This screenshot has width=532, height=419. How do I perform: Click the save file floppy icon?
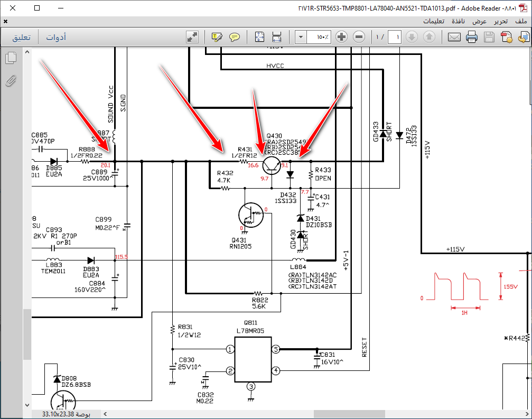tap(489, 37)
